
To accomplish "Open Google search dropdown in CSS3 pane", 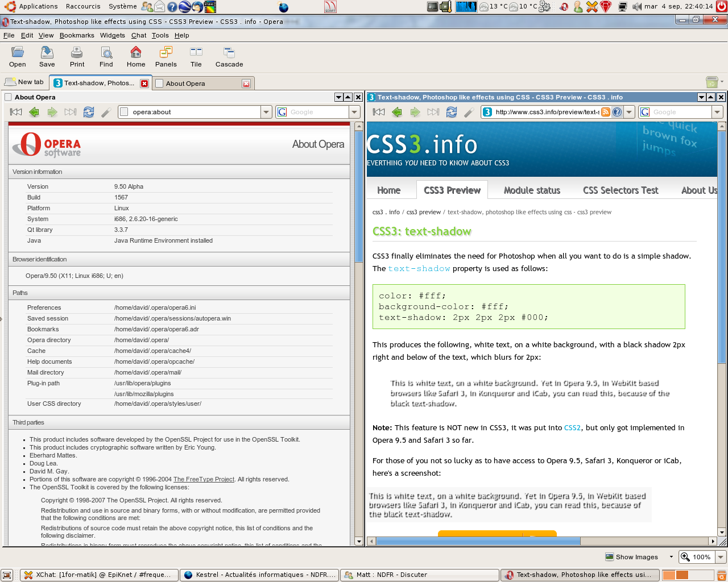I will click(x=717, y=112).
